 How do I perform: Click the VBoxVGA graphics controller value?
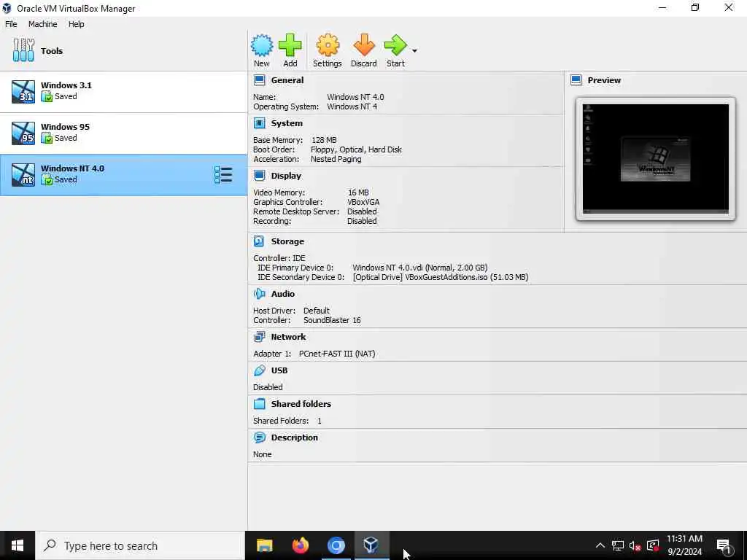[363, 202]
